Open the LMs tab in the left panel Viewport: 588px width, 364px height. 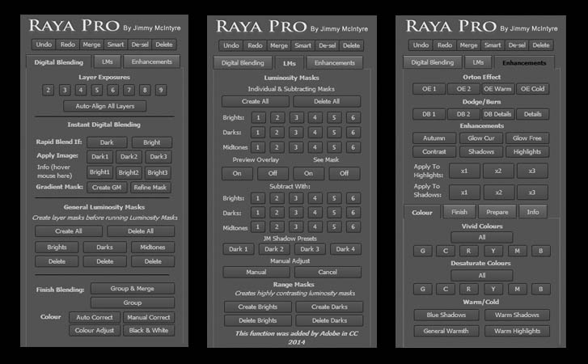coord(108,61)
